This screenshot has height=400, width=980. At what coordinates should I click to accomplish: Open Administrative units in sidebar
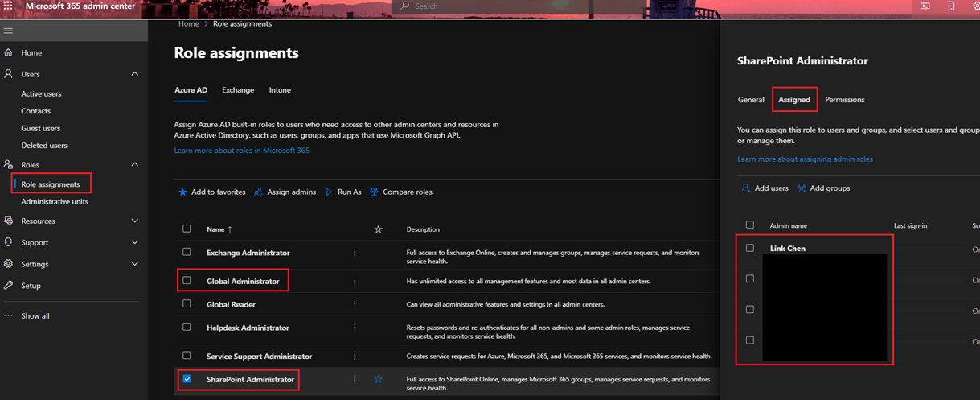point(55,201)
